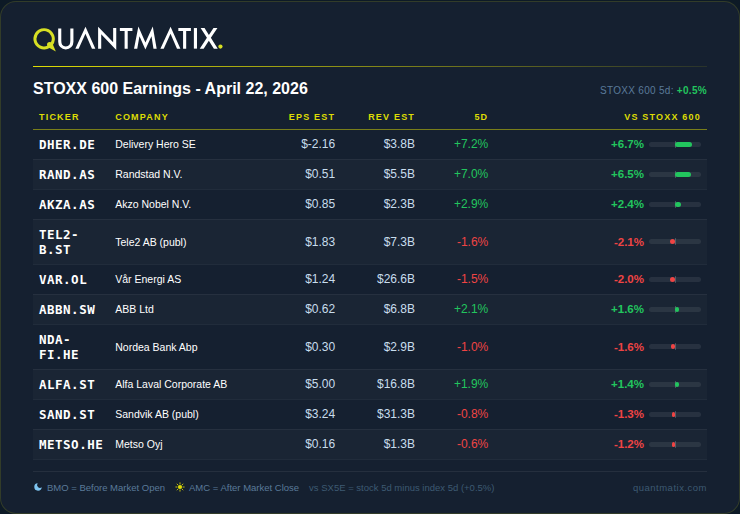The width and height of the screenshot is (740, 514).
Task: Click the COMPANY column header
Action: coord(142,117)
